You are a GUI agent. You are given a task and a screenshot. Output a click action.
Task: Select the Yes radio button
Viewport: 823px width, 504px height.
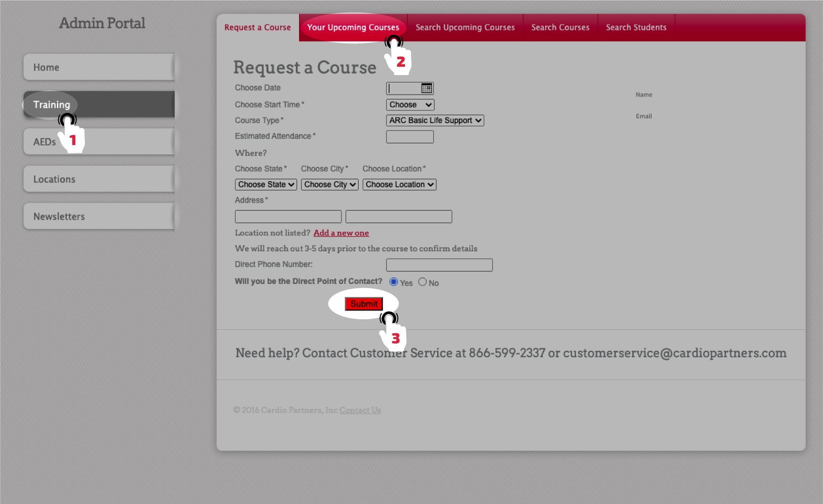click(393, 282)
